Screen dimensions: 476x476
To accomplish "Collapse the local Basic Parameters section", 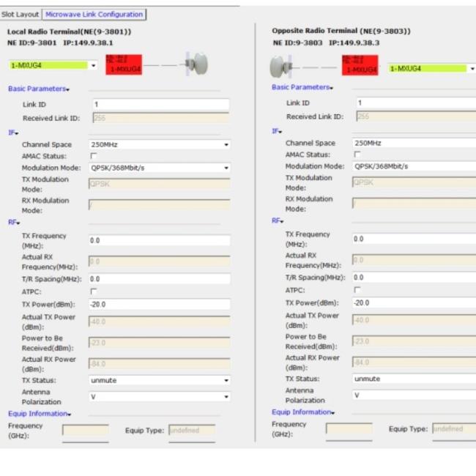I will [x=38, y=89].
